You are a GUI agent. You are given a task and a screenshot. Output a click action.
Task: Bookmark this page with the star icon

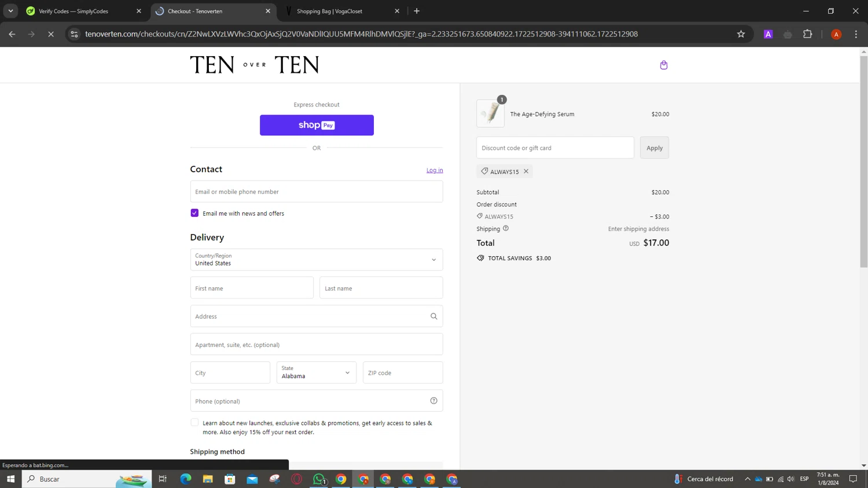[741, 34]
